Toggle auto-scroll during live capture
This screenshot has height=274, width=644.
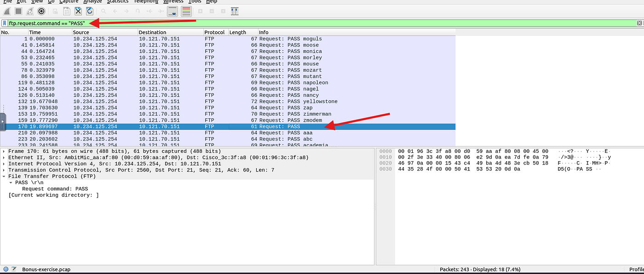pyautogui.click(x=172, y=11)
